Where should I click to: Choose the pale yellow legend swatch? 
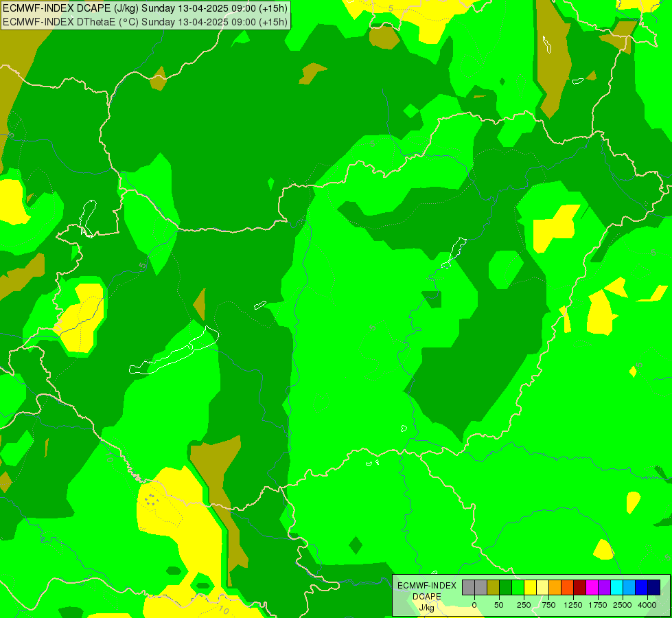click(x=542, y=588)
